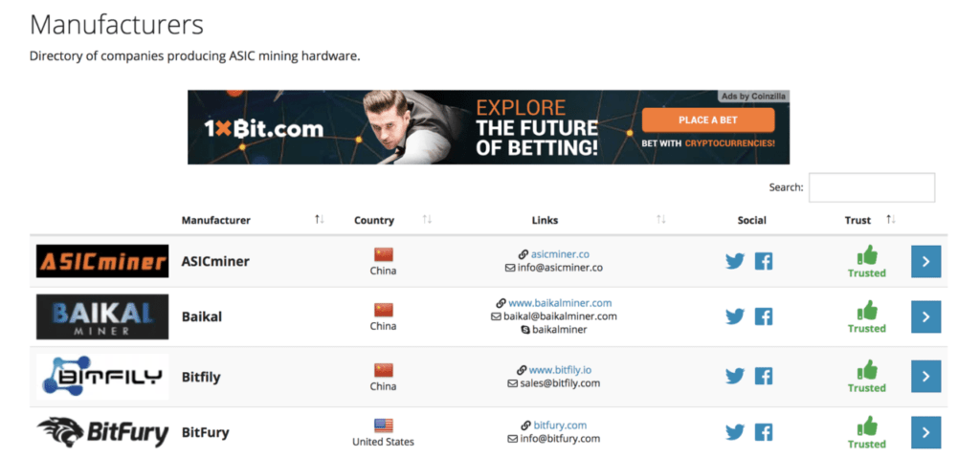Image resolution: width=980 pixels, height=457 pixels.
Task: Sort table by Country column arrows
Action: point(427,220)
